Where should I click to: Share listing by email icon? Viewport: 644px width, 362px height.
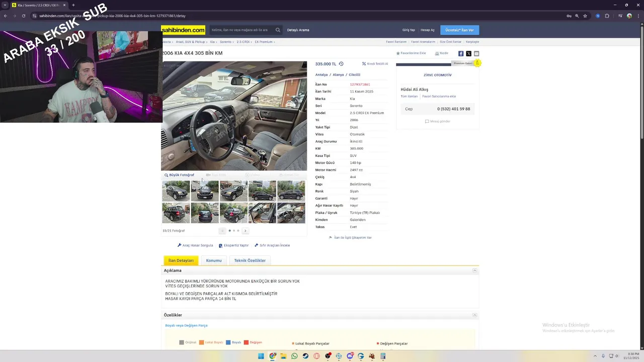point(476,53)
